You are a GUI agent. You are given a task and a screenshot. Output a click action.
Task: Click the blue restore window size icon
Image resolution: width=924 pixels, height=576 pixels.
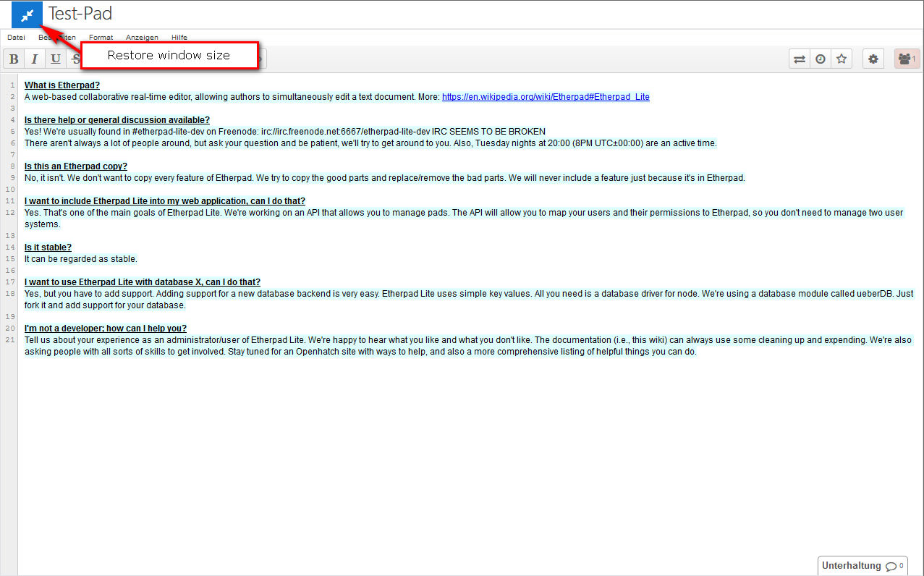[x=27, y=14]
